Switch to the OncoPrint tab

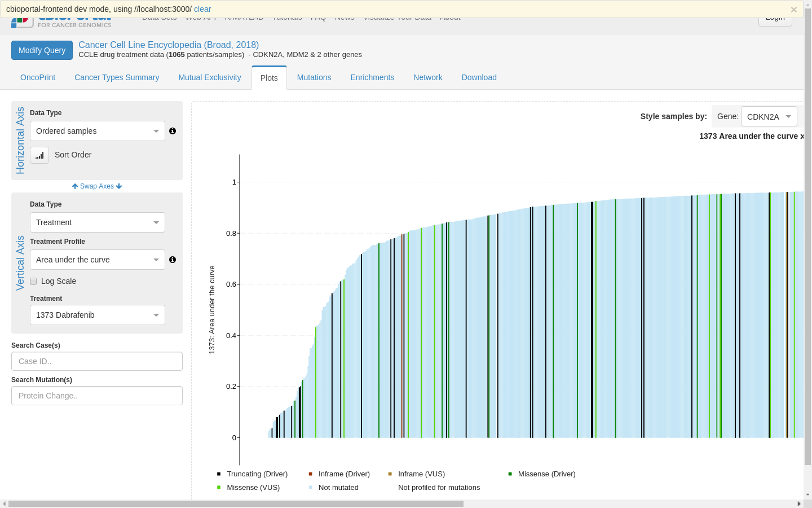click(x=37, y=77)
